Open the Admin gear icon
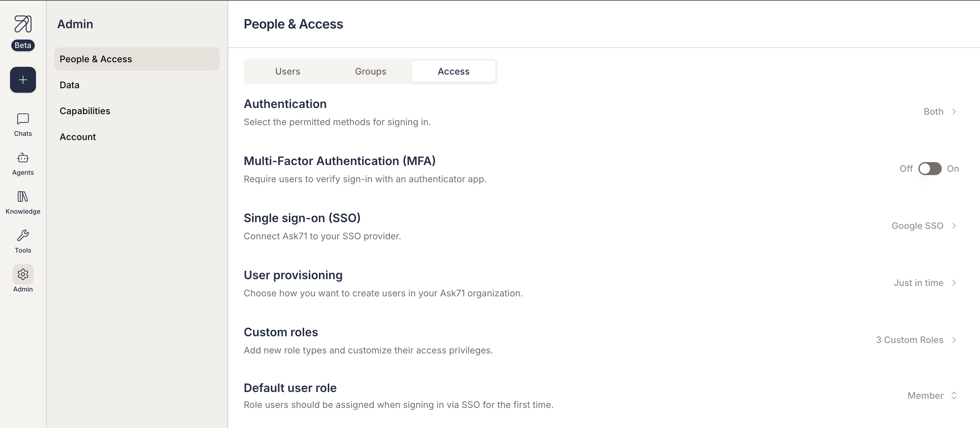The height and width of the screenshot is (428, 980). click(x=23, y=274)
